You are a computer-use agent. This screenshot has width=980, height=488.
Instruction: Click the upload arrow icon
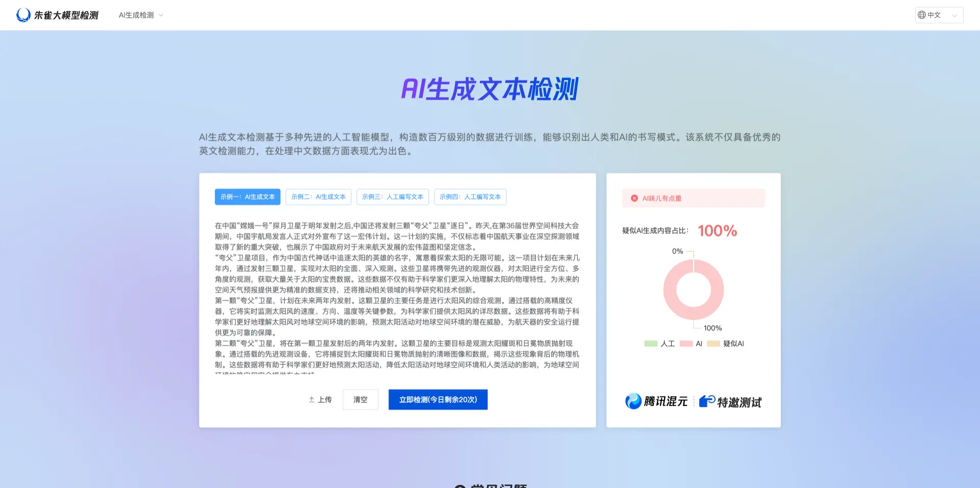point(311,400)
